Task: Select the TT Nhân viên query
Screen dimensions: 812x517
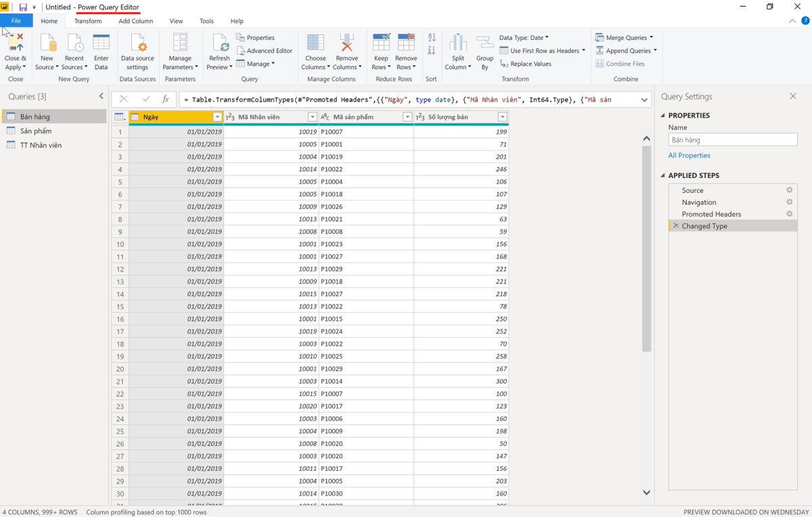Action: 47,145
